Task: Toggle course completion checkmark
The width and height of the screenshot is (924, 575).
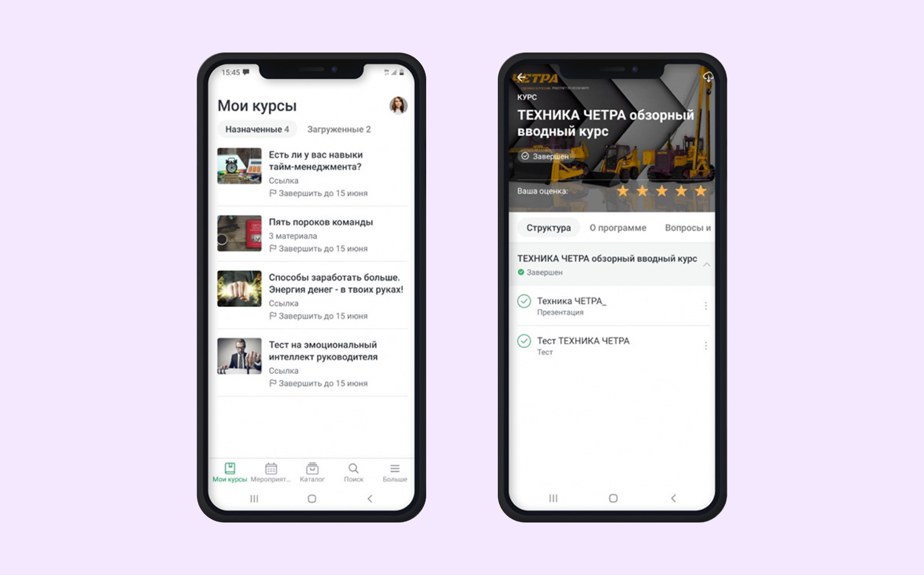Action: tap(520, 271)
